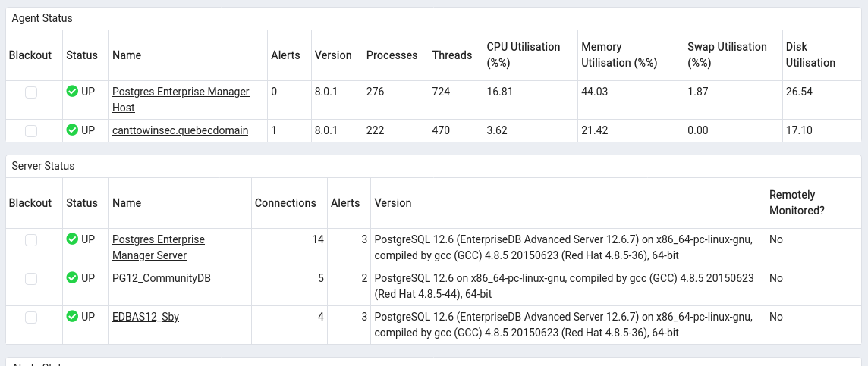This screenshot has width=868, height=366.
Task: Click green UP icon for canttowinsec.quebecdomain agent
Action: pyautogui.click(x=72, y=130)
